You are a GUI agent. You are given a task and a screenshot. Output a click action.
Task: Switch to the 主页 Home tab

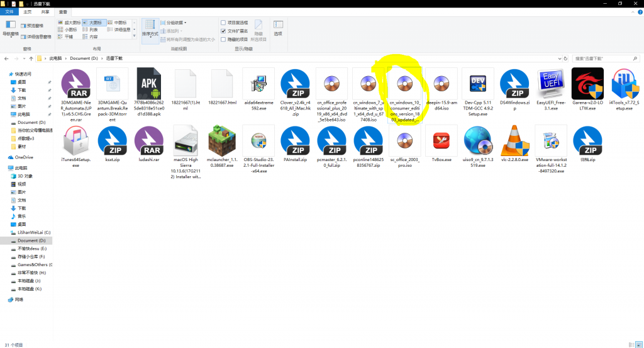28,12
